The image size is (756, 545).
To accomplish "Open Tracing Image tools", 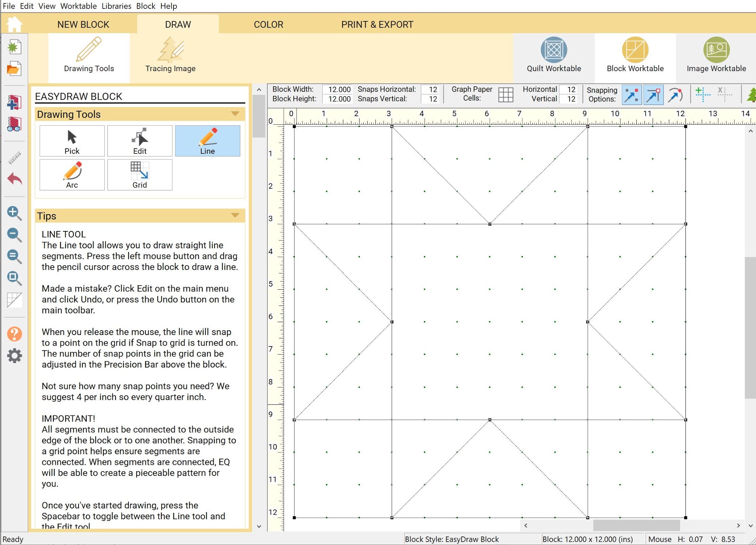I will (x=170, y=55).
